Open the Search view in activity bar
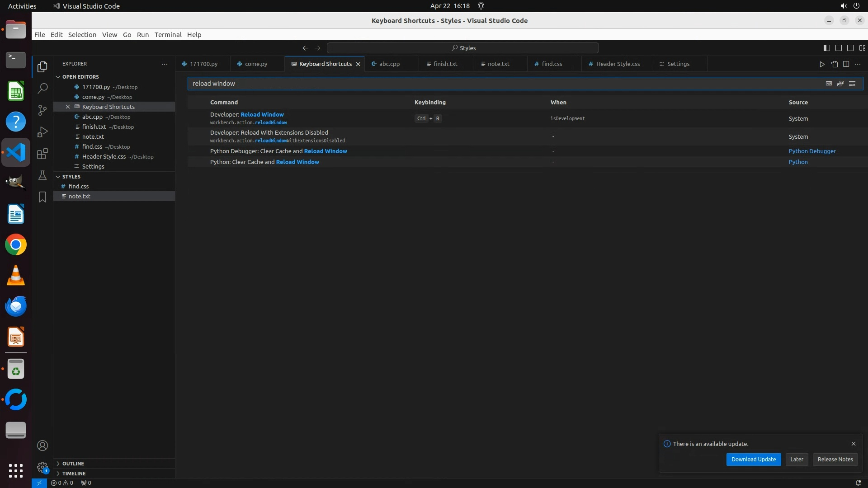The width and height of the screenshot is (868, 488). click(42, 89)
